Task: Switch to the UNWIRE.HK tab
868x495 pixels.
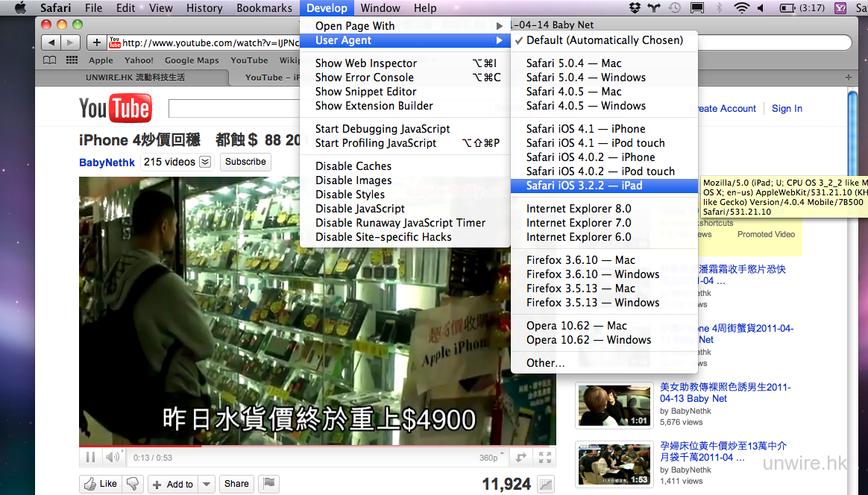Action: pos(135,78)
